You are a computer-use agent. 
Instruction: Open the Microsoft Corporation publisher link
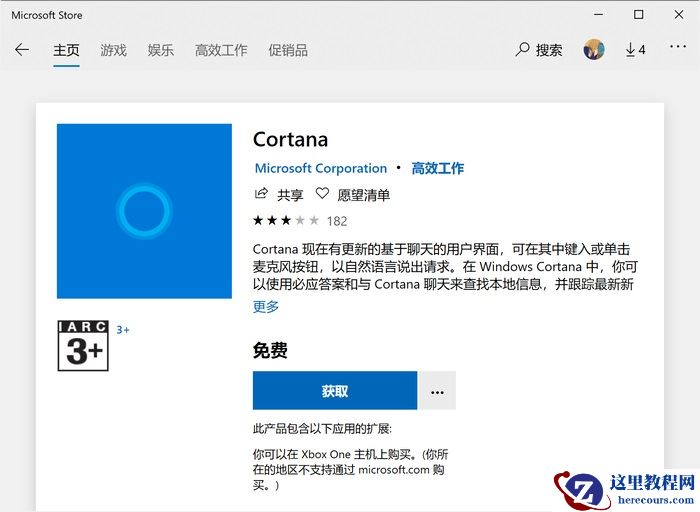click(321, 168)
